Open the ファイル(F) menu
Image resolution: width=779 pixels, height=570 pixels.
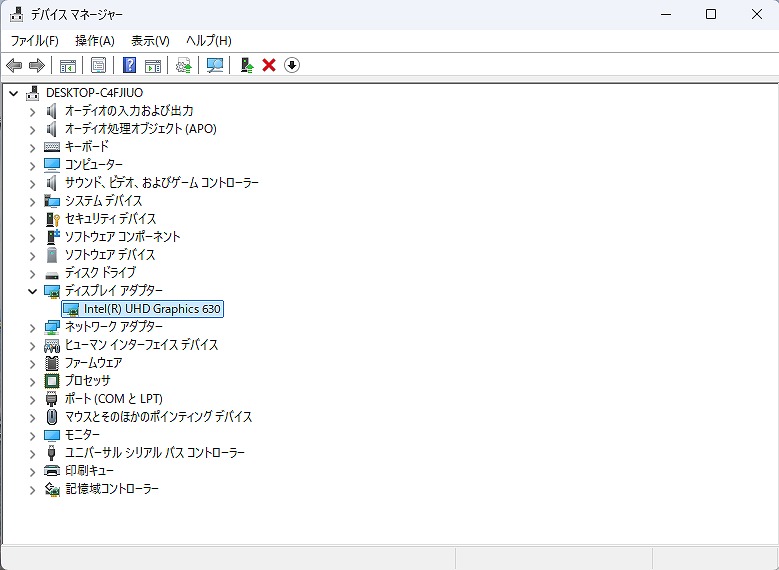[x=34, y=40]
